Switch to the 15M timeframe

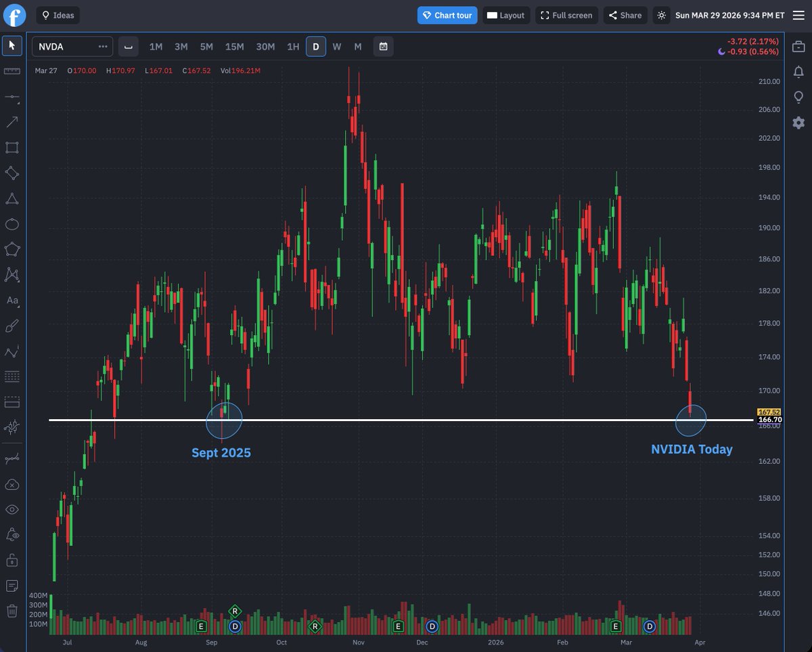coord(235,47)
